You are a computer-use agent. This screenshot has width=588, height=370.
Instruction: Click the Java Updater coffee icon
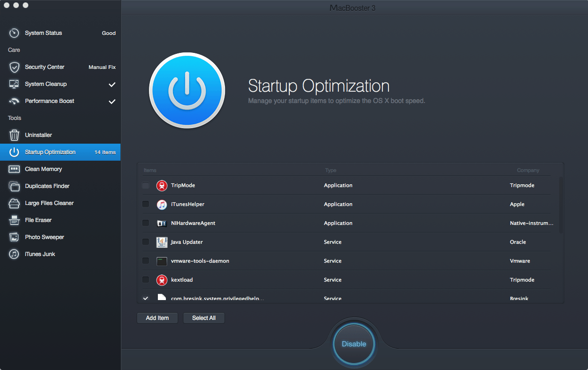(162, 242)
